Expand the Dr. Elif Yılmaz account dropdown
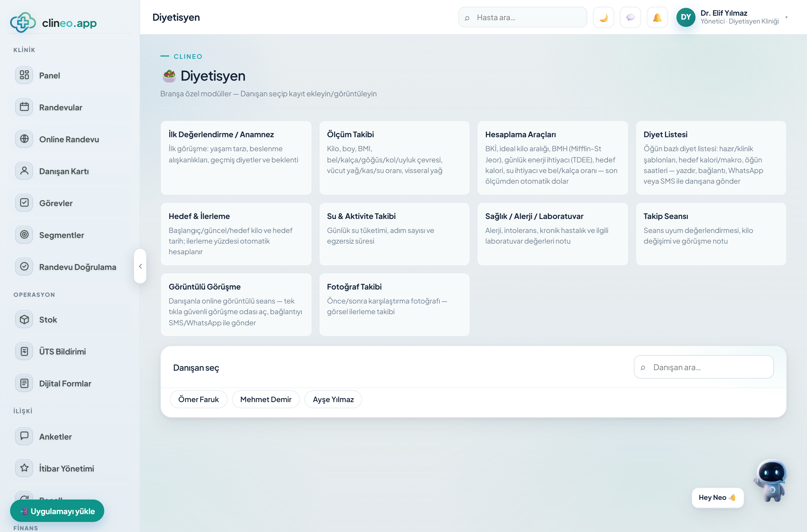 pos(786,17)
